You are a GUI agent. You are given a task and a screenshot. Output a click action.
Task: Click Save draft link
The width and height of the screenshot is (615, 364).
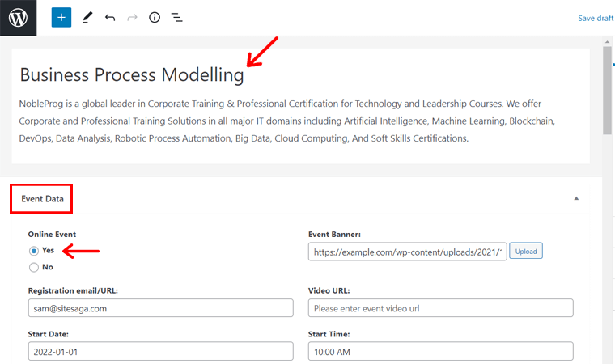point(595,18)
